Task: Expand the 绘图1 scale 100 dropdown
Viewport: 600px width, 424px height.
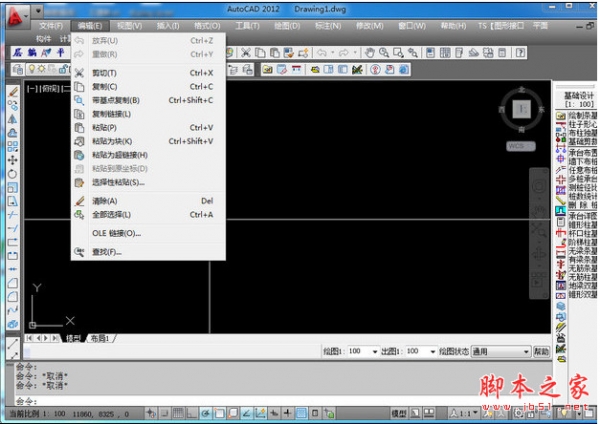Action: point(375,352)
